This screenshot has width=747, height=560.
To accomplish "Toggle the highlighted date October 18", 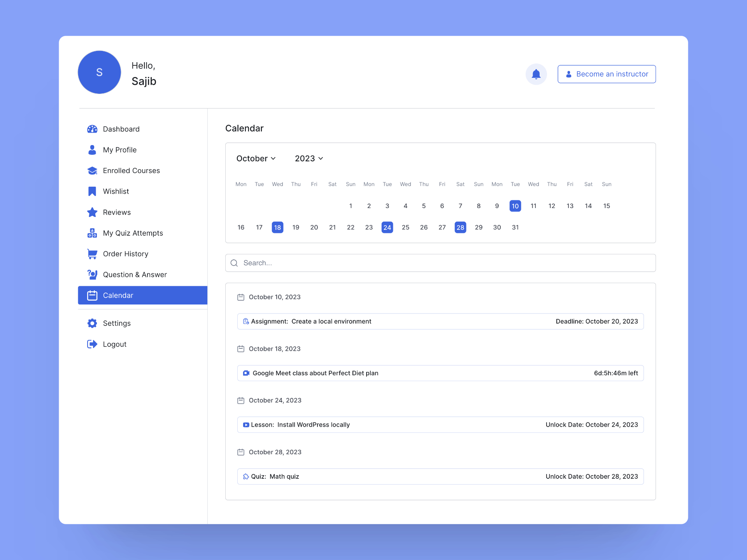I will click(277, 227).
